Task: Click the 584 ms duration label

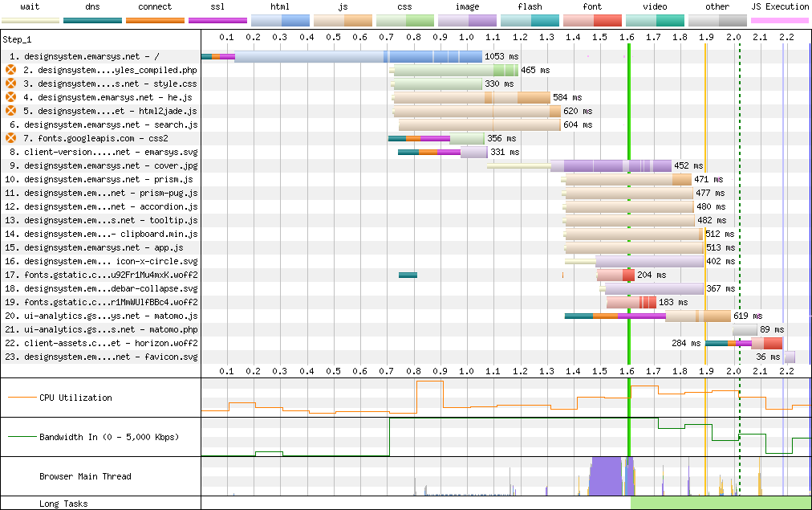Action: 567,97
